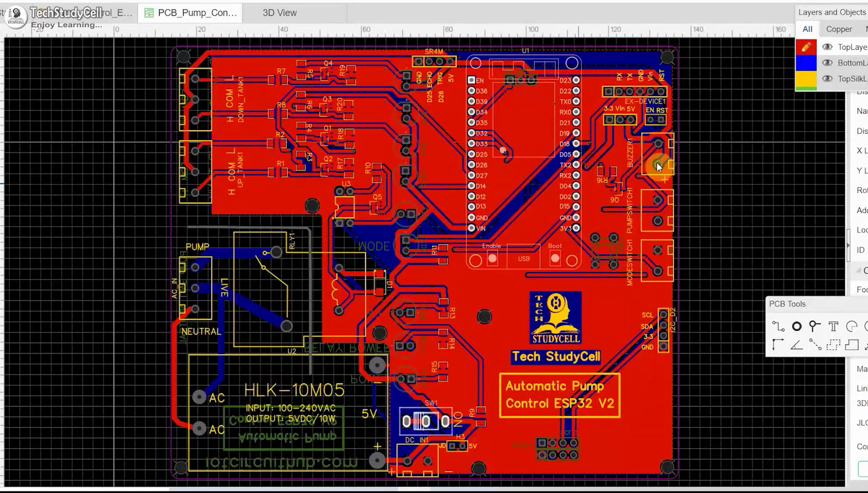Select the Solid Region tool
This screenshot has height=493, width=868.
coord(852,346)
